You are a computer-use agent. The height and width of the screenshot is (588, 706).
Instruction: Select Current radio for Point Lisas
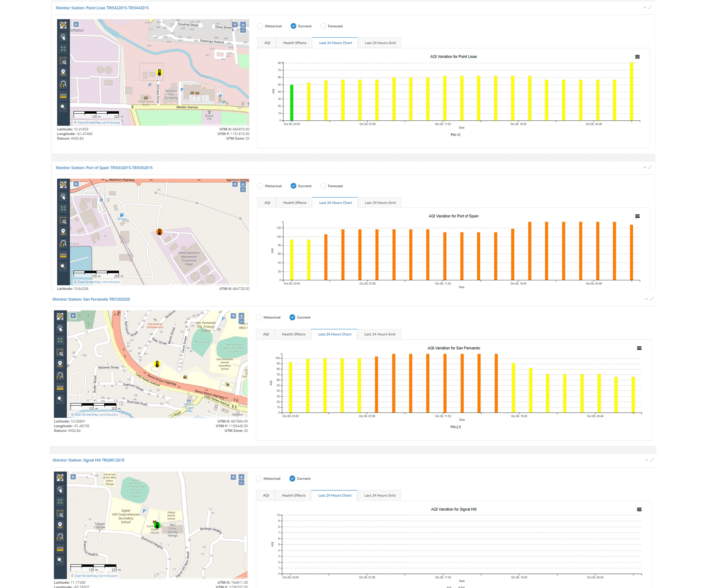[x=293, y=26]
